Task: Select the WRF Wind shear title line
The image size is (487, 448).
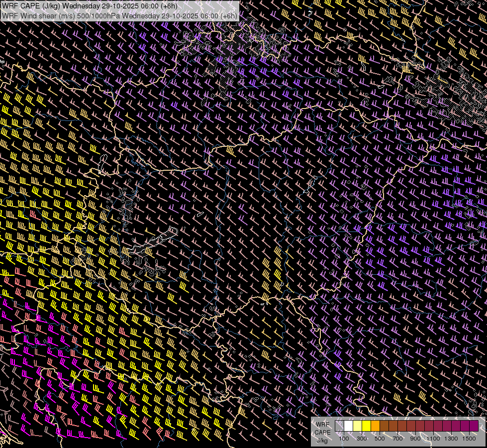Action: [119, 16]
